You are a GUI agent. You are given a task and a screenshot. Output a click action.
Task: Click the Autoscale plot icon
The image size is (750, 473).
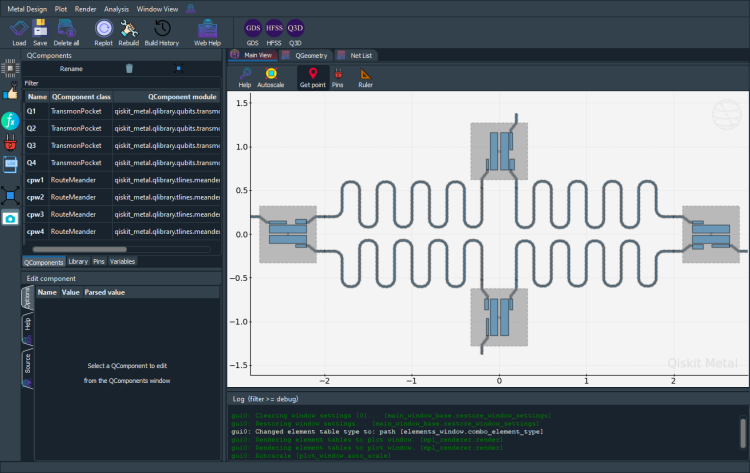point(271,77)
